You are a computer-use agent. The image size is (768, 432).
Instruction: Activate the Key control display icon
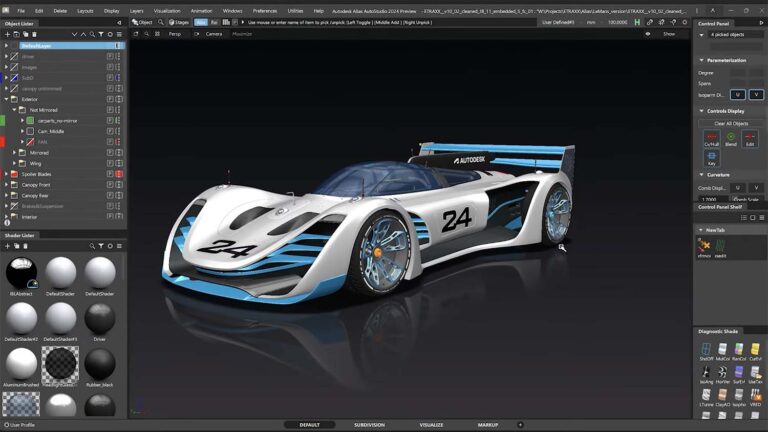coord(711,157)
